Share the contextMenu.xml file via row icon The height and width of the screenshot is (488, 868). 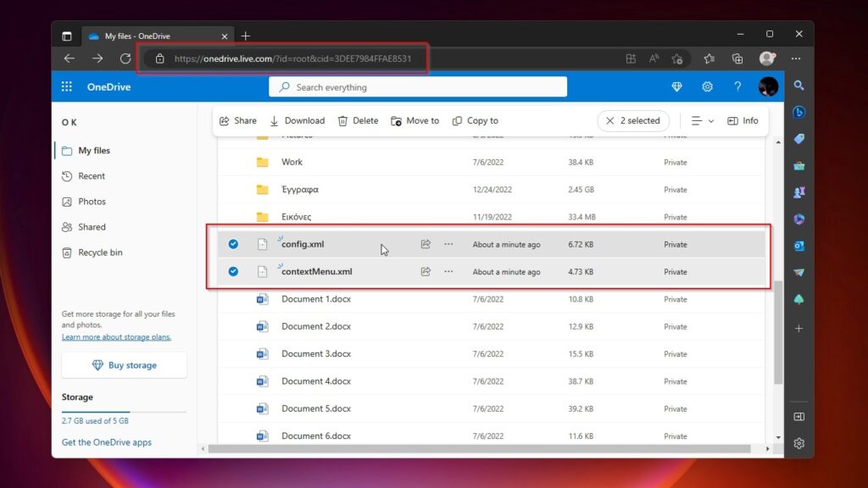click(x=426, y=272)
